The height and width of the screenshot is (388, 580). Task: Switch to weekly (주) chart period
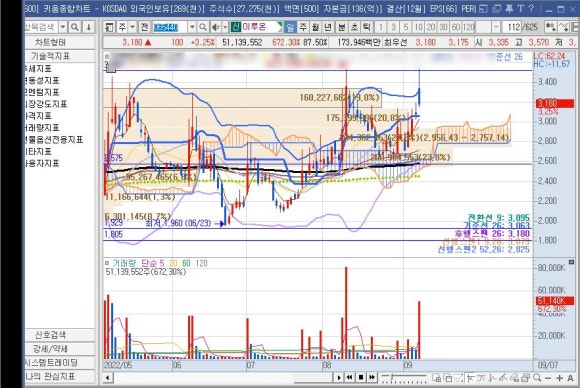[303, 27]
